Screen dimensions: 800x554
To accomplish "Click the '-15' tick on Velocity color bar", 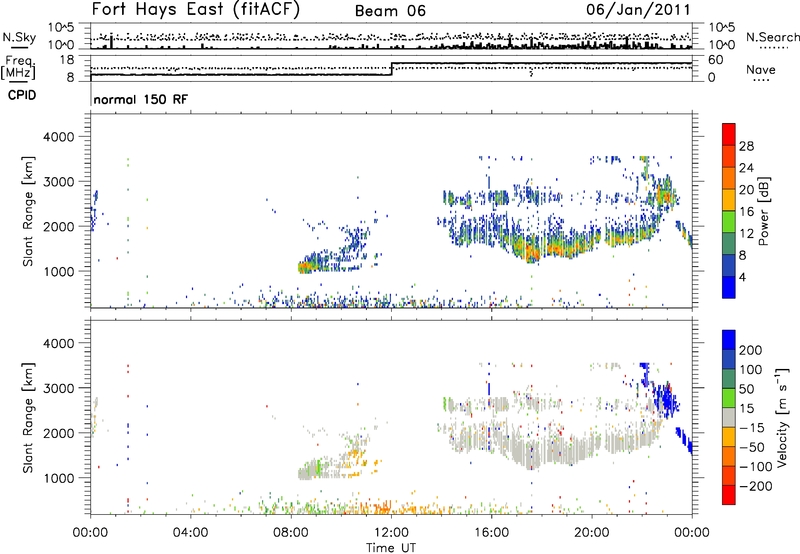I will click(752, 428).
